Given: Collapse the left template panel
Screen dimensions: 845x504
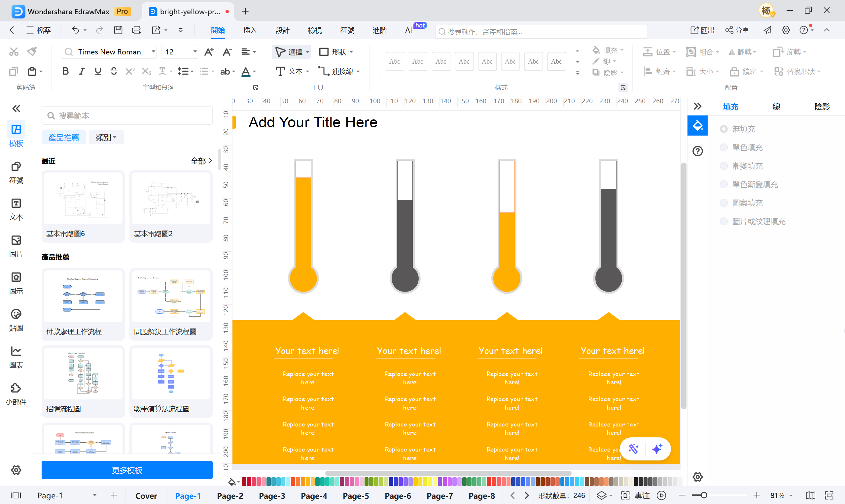Looking at the screenshot, I should [x=16, y=109].
